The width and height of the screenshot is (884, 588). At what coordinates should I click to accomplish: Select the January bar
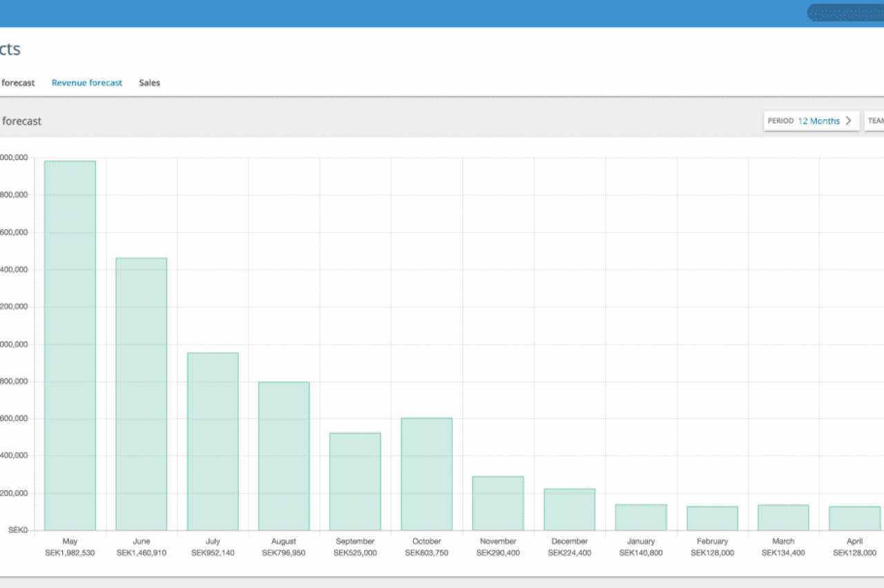(641, 518)
